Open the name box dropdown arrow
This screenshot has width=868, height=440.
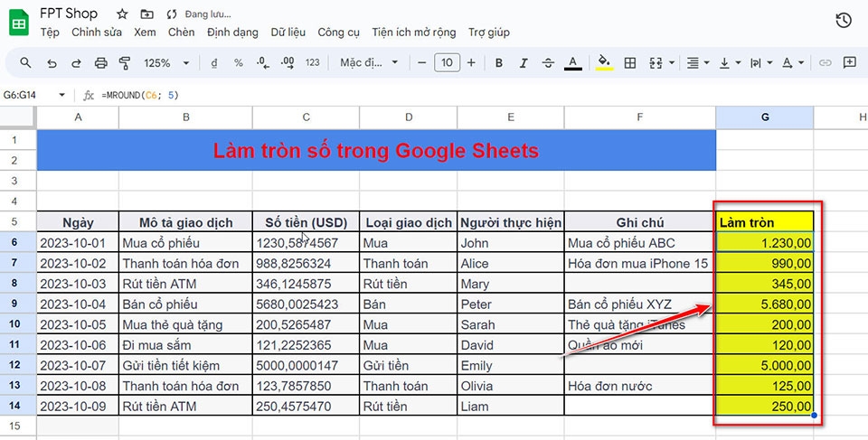[x=61, y=95]
